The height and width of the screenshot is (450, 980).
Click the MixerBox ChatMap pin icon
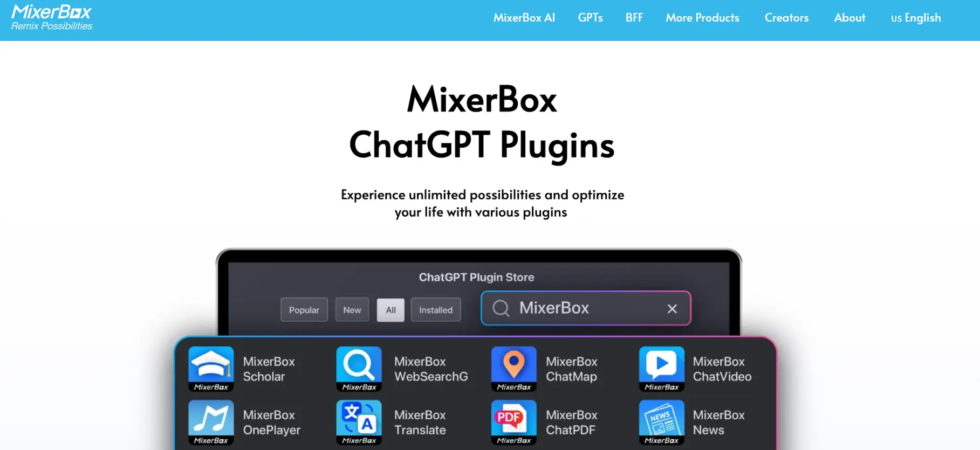coord(514,369)
